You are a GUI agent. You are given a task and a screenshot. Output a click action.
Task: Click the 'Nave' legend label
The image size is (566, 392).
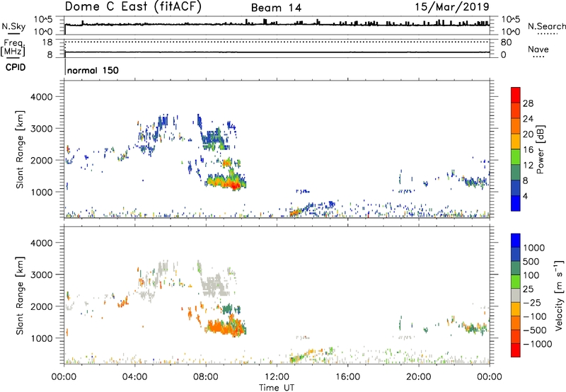(x=538, y=50)
